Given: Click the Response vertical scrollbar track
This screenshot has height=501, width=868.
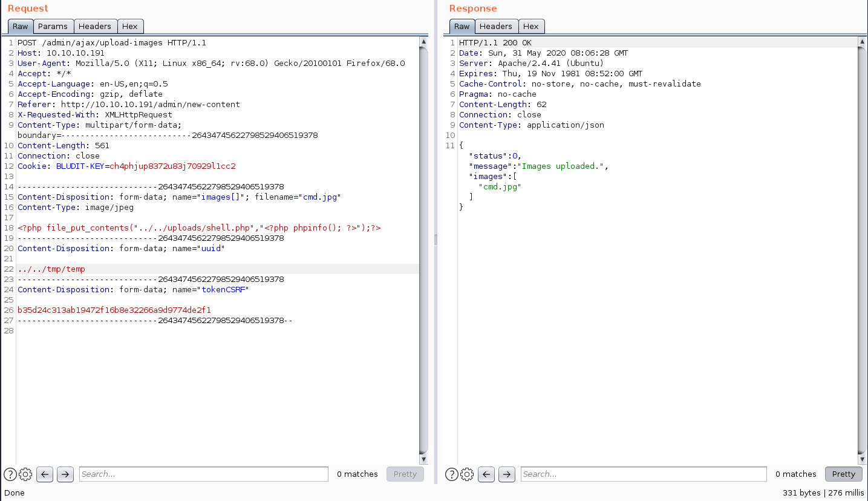Looking at the screenshot, I should click(x=862, y=250).
